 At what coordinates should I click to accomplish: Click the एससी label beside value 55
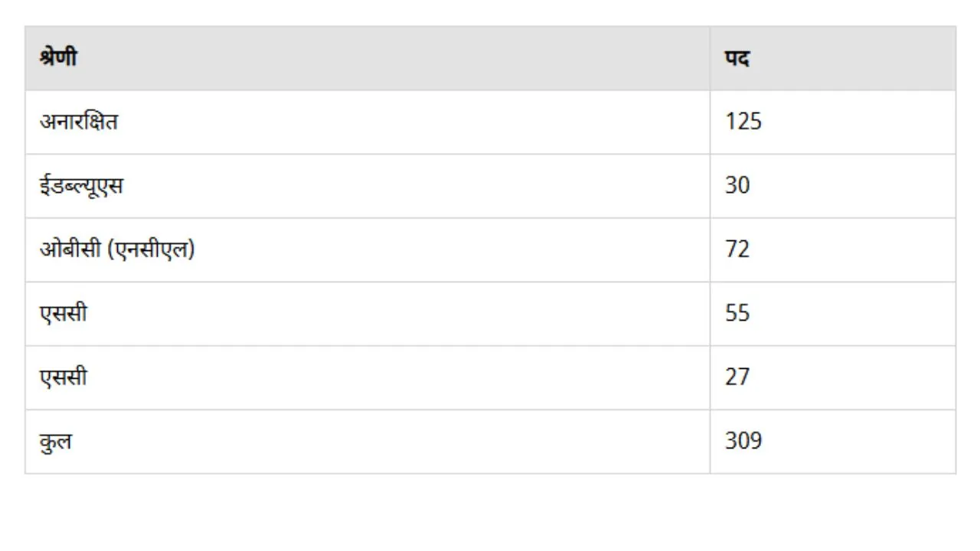[64, 314]
